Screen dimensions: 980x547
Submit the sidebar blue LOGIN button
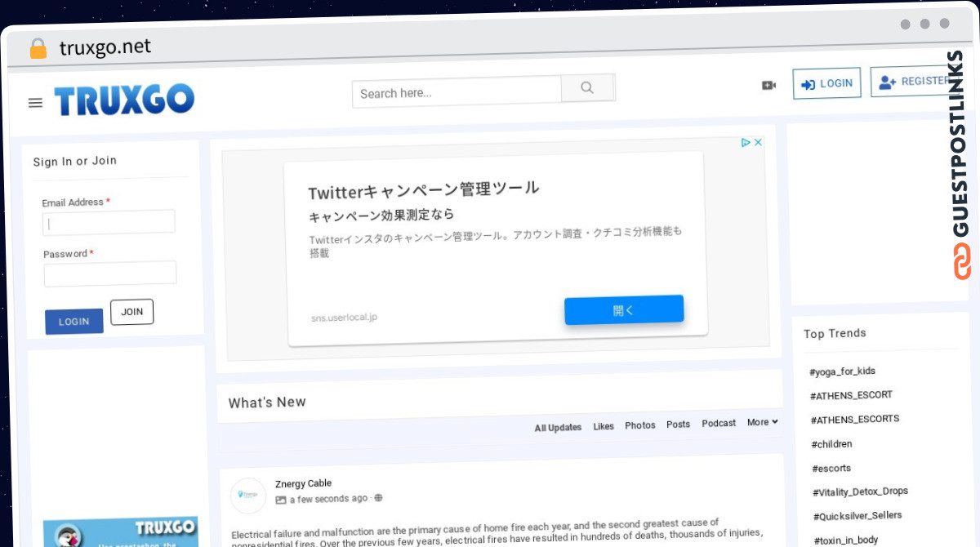click(x=74, y=322)
